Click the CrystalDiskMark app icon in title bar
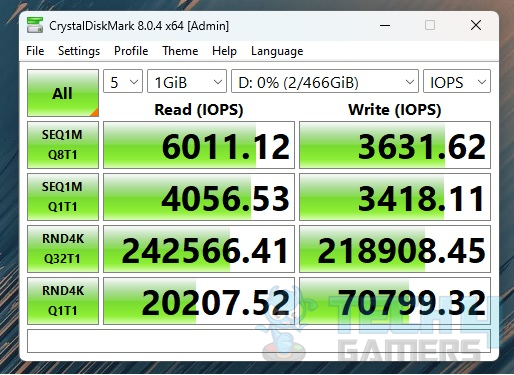This screenshot has width=514, height=375. point(35,25)
